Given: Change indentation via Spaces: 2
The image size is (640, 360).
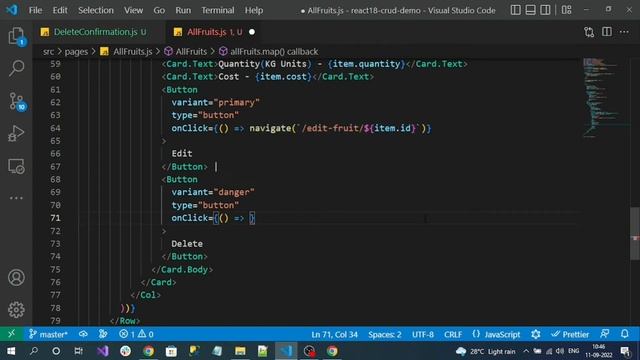Looking at the screenshot, I should tap(384, 334).
